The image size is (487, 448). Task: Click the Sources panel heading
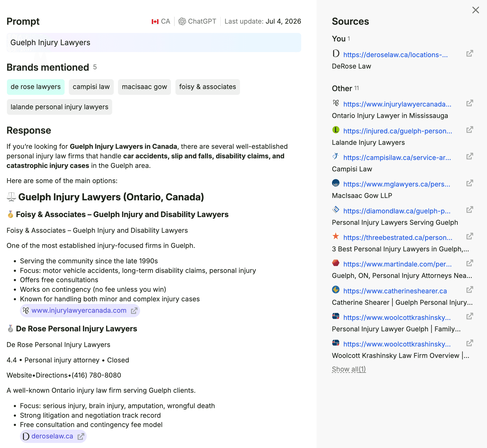(x=350, y=21)
